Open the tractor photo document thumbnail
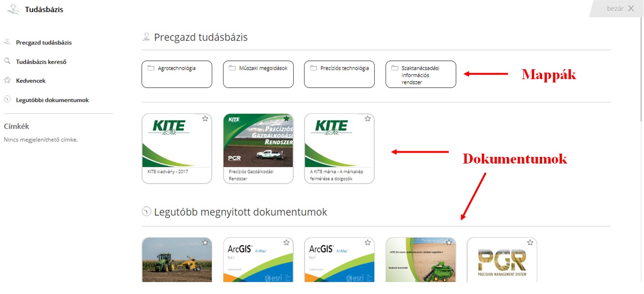 (x=177, y=261)
